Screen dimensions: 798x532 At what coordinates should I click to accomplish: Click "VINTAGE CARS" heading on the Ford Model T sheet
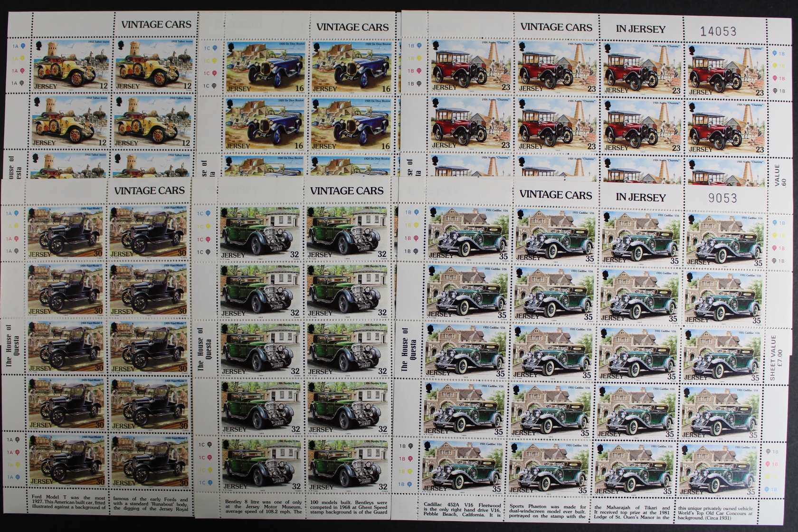pyautogui.click(x=149, y=190)
